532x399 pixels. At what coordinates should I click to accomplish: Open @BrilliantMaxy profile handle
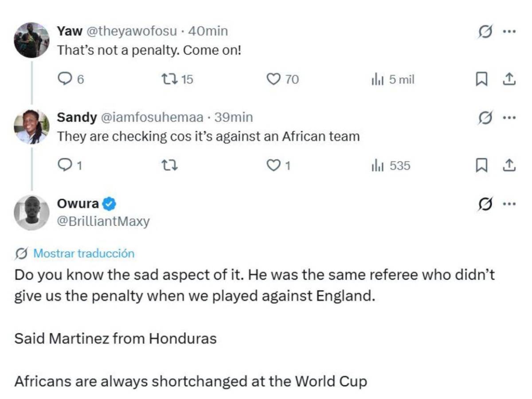103,221
